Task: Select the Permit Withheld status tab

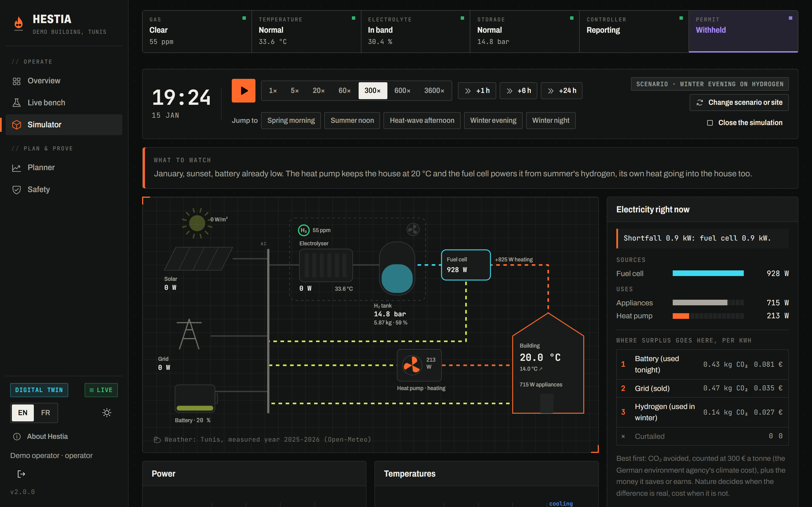Action: click(x=743, y=31)
